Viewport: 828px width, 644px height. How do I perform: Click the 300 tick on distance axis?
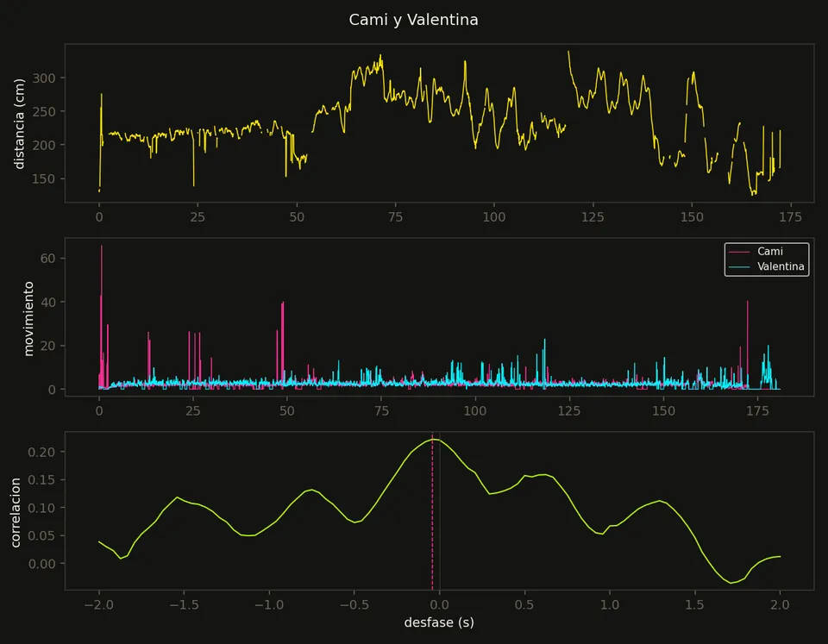(x=44, y=78)
